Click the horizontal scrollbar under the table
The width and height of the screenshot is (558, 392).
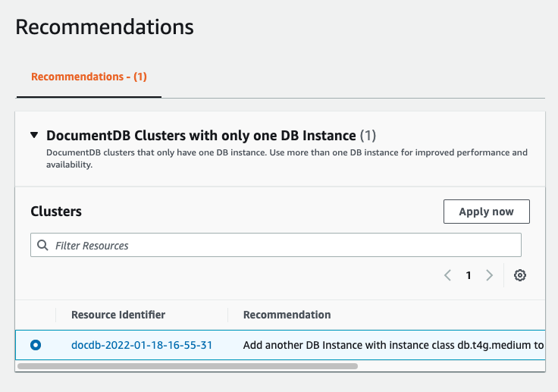(x=187, y=365)
